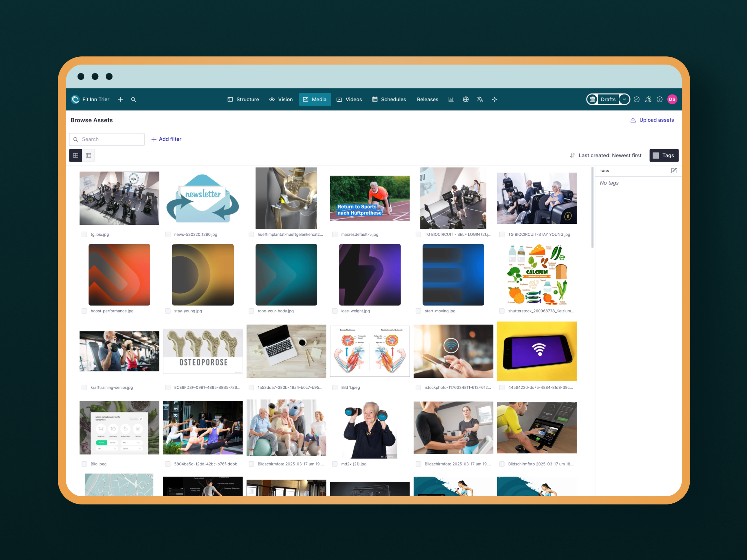
Task: Click the AI sparkle icon
Action: click(x=494, y=100)
